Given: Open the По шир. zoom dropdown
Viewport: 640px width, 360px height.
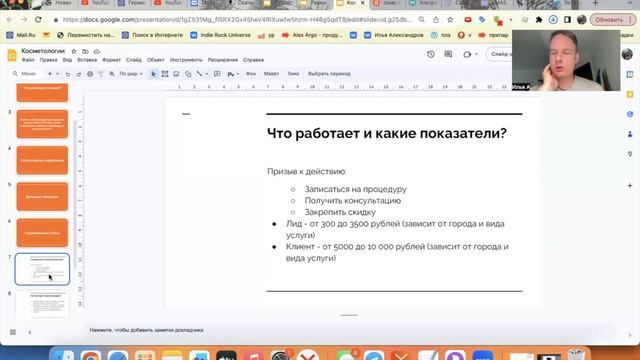Looking at the screenshot, I should (131, 74).
